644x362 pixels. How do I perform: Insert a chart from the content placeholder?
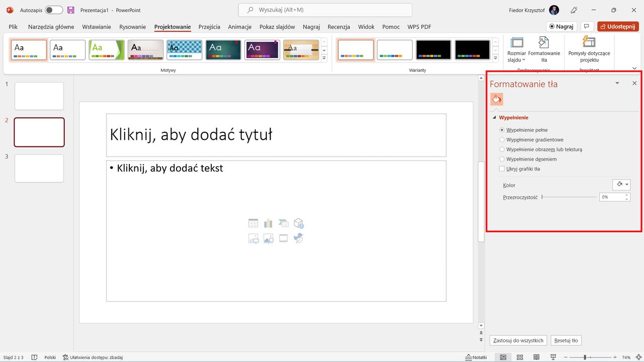(x=268, y=223)
